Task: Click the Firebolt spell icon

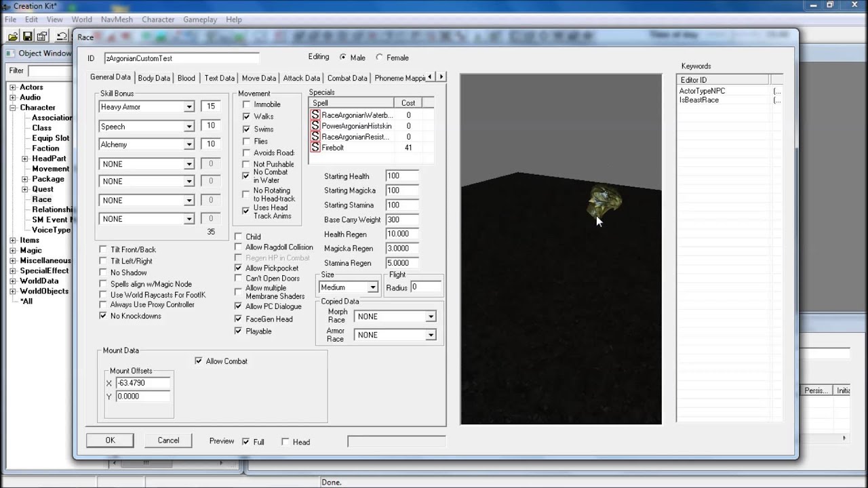Action: click(315, 148)
